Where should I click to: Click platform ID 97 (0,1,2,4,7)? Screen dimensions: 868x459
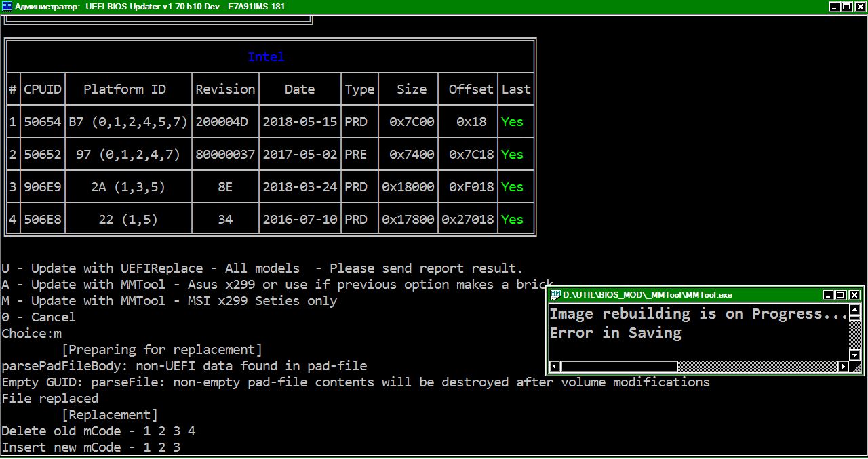tap(128, 155)
